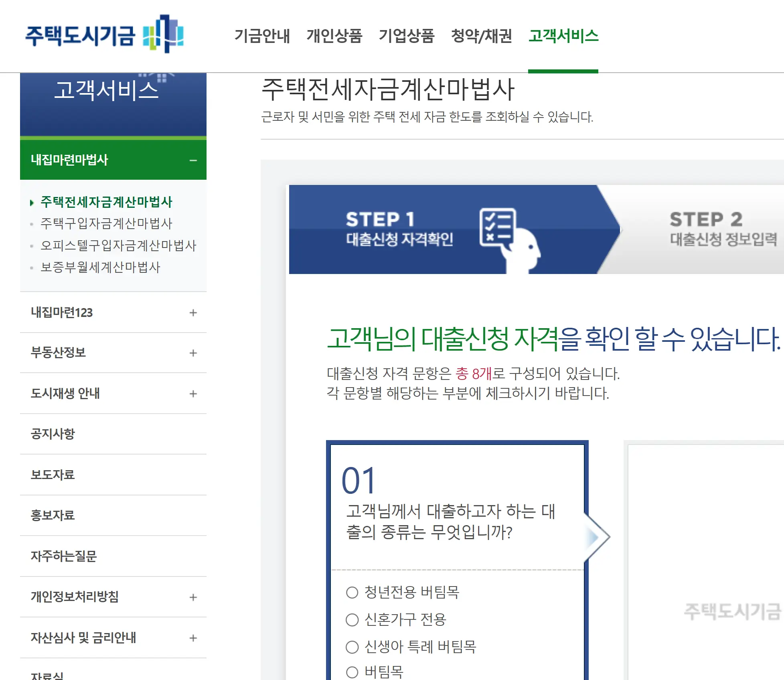Viewport: 784px width, 680px height.
Task: Open 오피스텔구입자금계산마법사 link
Action: tap(118, 245)
